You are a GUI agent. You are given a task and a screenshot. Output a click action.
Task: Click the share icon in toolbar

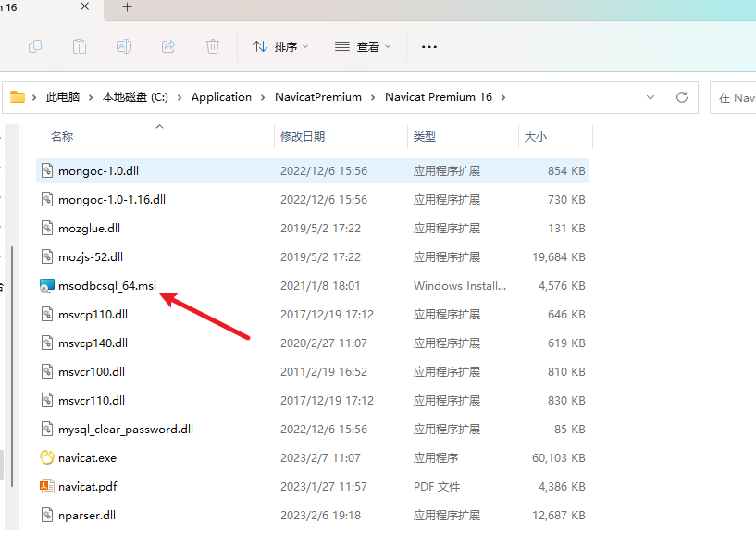168,46
